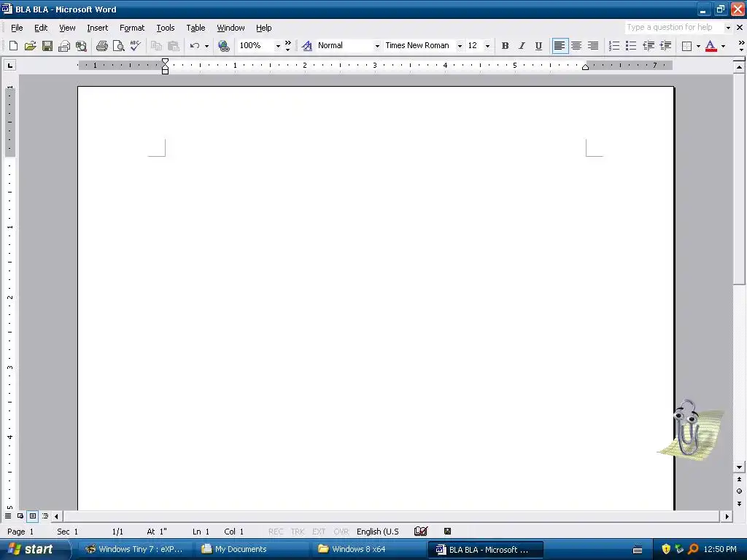
Task: Save the document with floppy icon
Action: tap(47, 46)
